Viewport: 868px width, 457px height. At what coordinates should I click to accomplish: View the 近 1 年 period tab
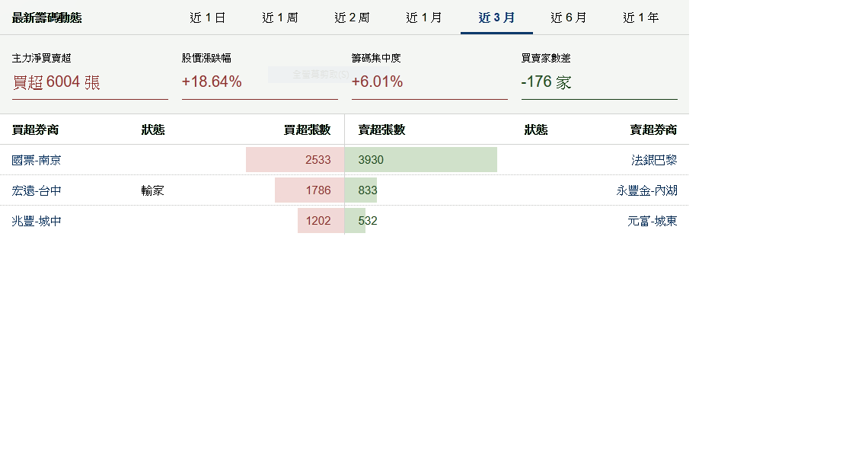(x=641, y=18)
